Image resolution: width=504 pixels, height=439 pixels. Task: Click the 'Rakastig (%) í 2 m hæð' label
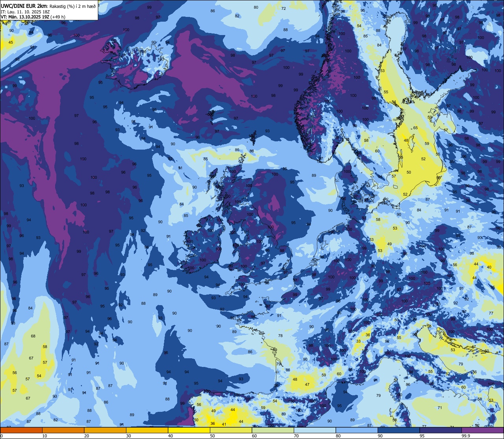[x=73, y=6]
